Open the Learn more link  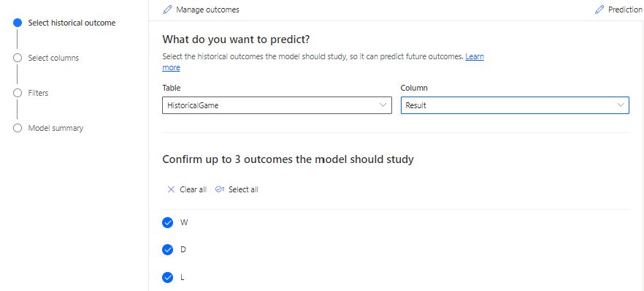[475, 57]
